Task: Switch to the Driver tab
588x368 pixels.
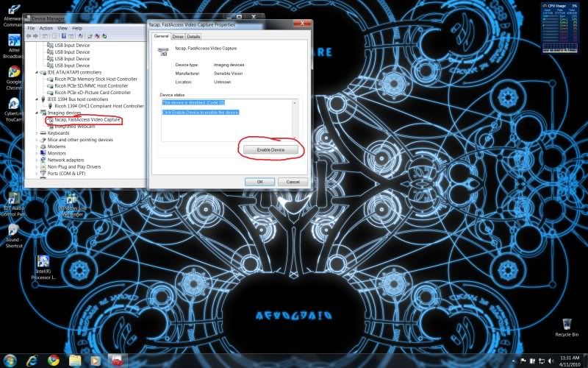Action: pos(178,36)
